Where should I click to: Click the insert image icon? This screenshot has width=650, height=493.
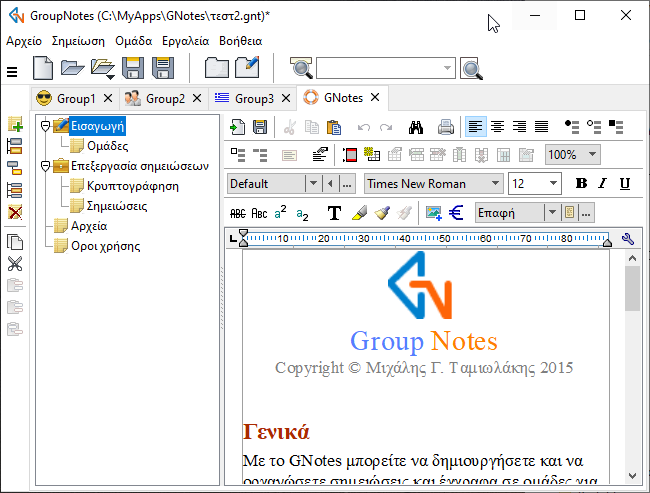(x=434, y=213)
